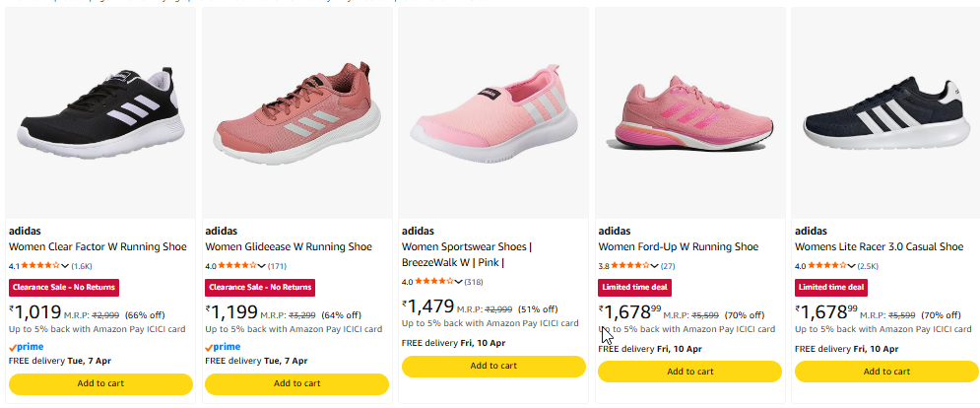The image size is (980, 408).
Task: Click star rating of BreezeWalk pink shoe
Action: pyautogui.click(x=434, y=282)
